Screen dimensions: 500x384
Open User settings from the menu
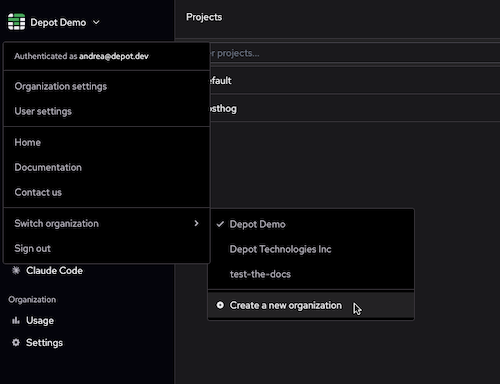tap(107, 111)
